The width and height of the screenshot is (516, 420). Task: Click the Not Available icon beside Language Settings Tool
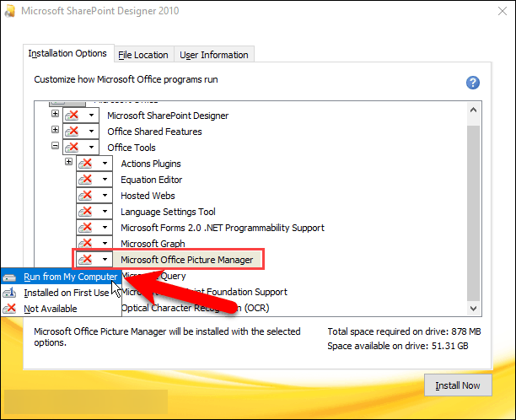(85, 212)
